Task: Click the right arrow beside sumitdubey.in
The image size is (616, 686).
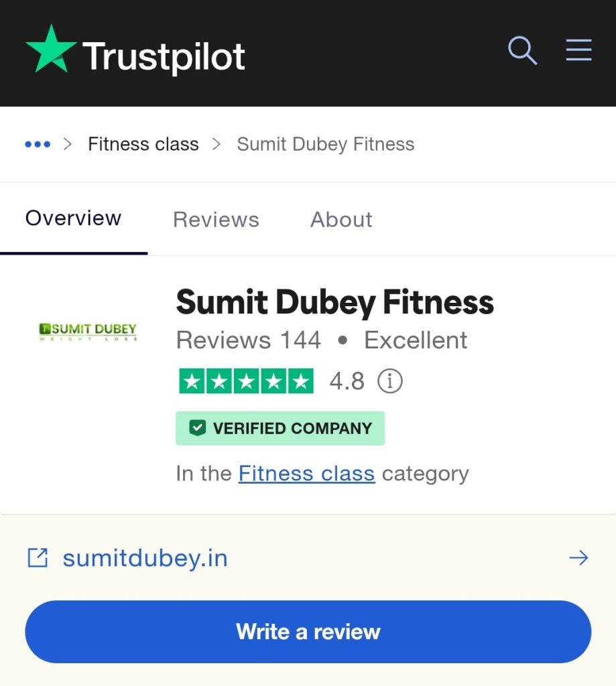Action: click(x=578, y=558)
